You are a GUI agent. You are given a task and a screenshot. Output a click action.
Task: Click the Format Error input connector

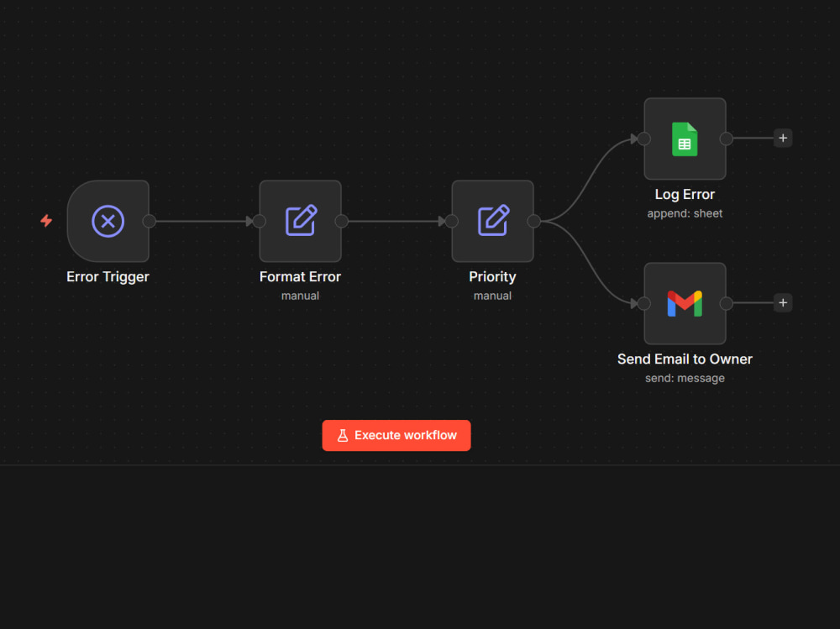[260, 221]
